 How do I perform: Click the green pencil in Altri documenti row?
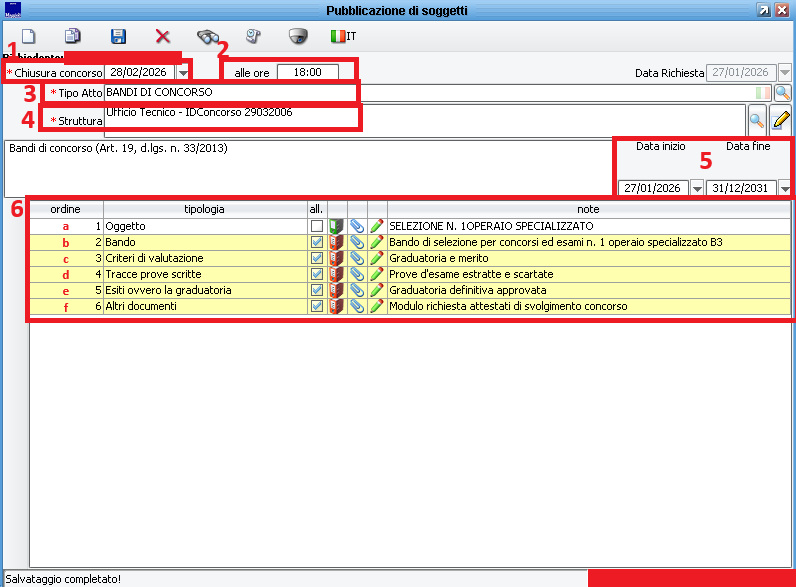[x=377, y=306]
